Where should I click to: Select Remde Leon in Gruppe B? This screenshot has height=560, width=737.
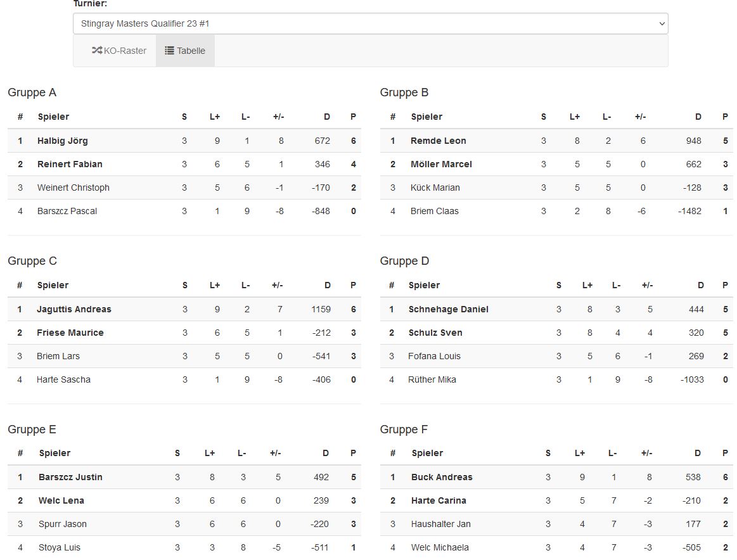pyautogui.click(x=438, y=141)
